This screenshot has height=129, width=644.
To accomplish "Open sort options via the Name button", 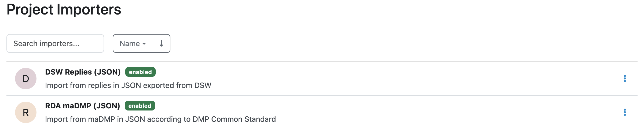I will click(133, 43).
